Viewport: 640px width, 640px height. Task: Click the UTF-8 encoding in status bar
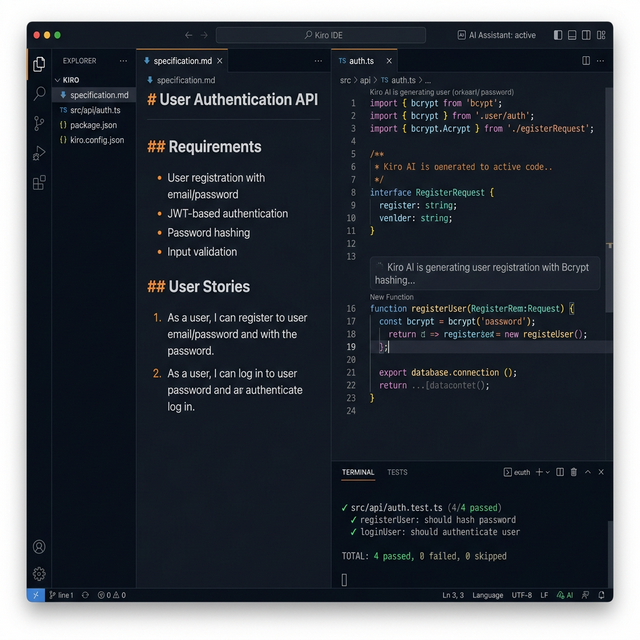pos(522,595)
